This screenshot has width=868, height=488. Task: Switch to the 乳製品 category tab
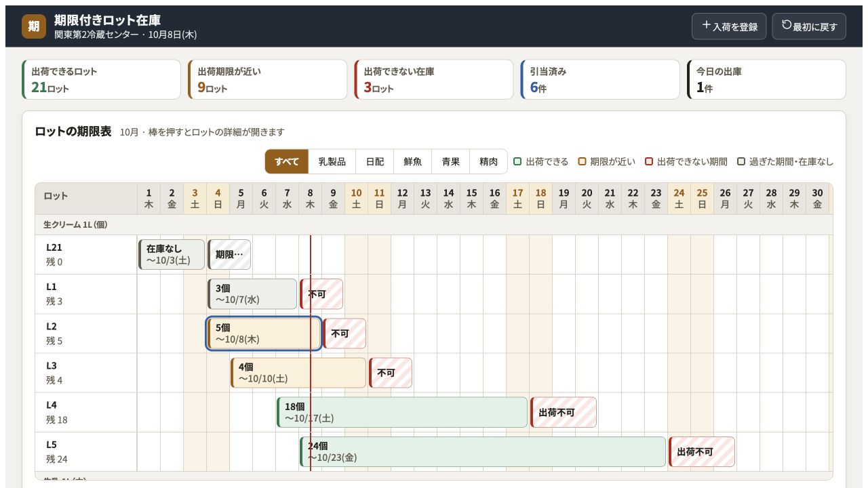[332, 161]
